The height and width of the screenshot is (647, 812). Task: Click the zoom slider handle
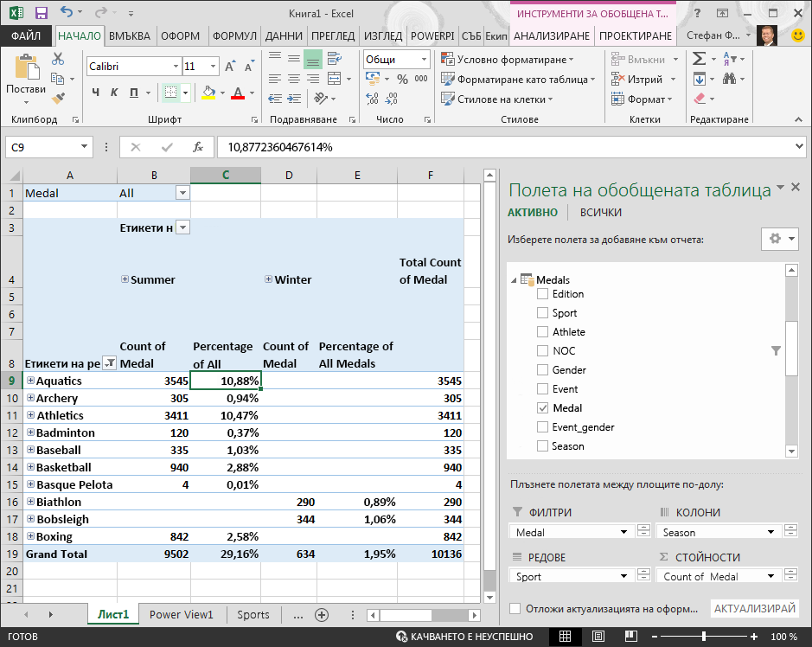coord(703,636)
